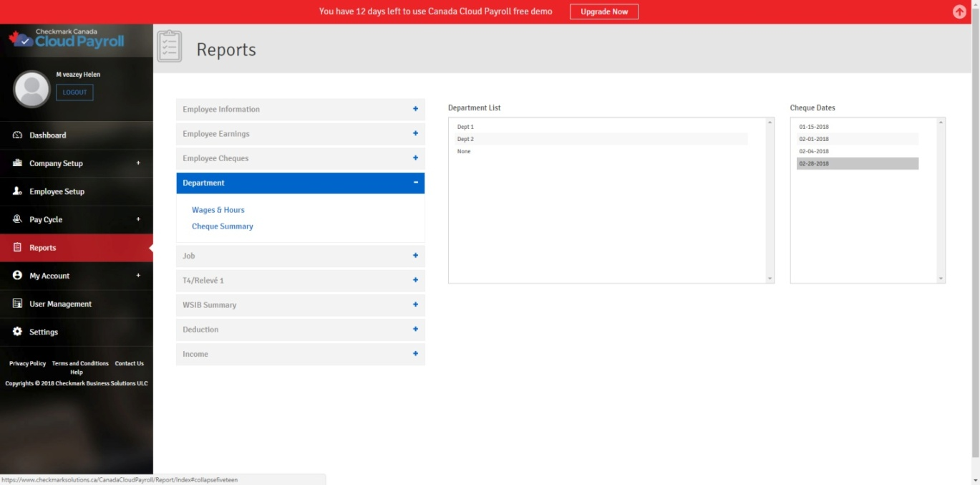Click the Employee Setup person icon
The height and width of the screenshot is (485, 980).
[x=18, y=191]
